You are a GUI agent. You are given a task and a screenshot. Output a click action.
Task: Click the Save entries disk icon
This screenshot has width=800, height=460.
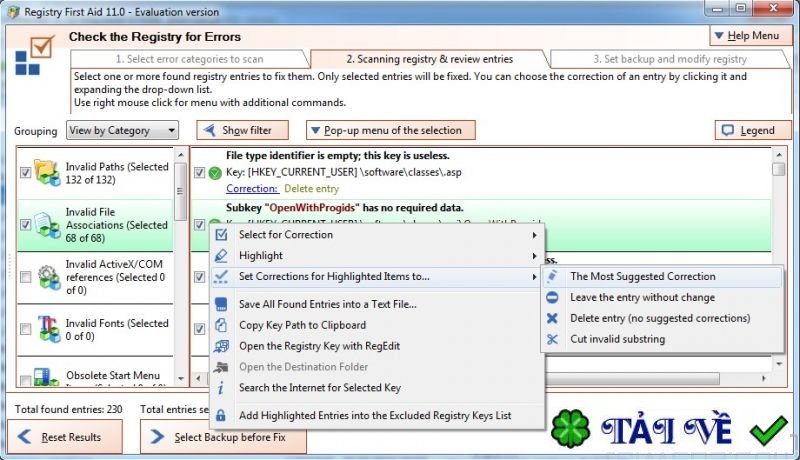point(221,304)
